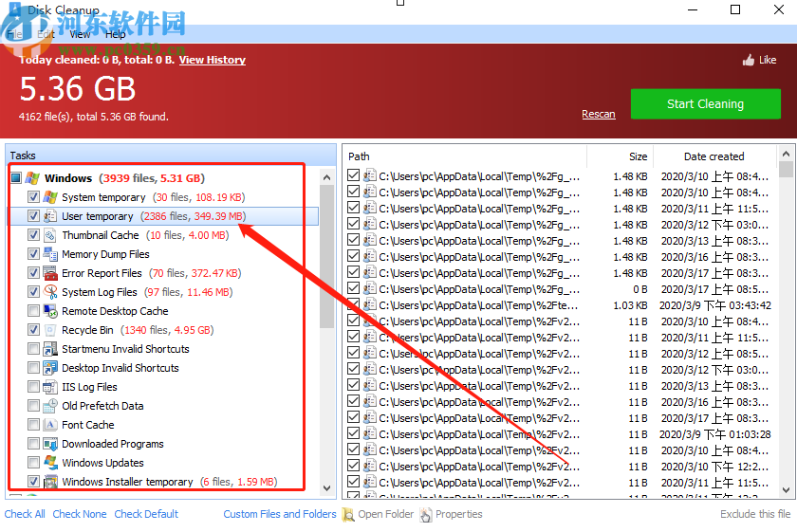Uncheck the Thumbnail Cache checkbox
The width and height of the screenshot is (797, 532).
(x=33, y=235)
